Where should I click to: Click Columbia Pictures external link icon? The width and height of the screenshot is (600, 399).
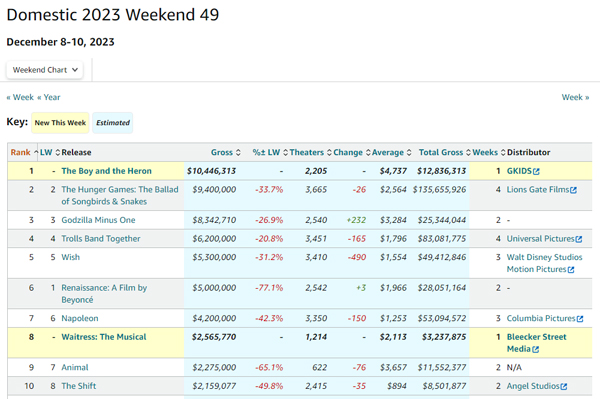tap(580, 319)
